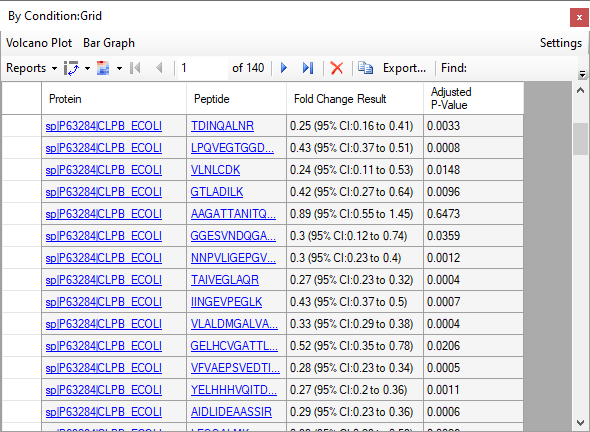Expand the heat map dropdown arrow

point(119,68)
